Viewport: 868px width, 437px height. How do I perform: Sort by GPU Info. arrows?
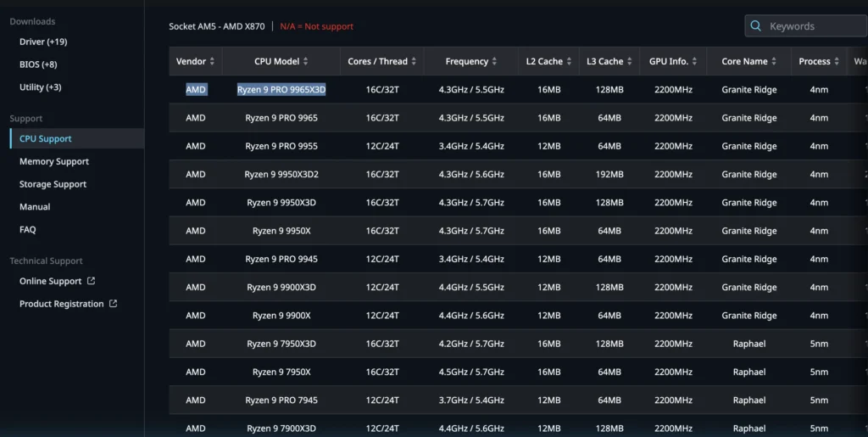pos(694,61)
